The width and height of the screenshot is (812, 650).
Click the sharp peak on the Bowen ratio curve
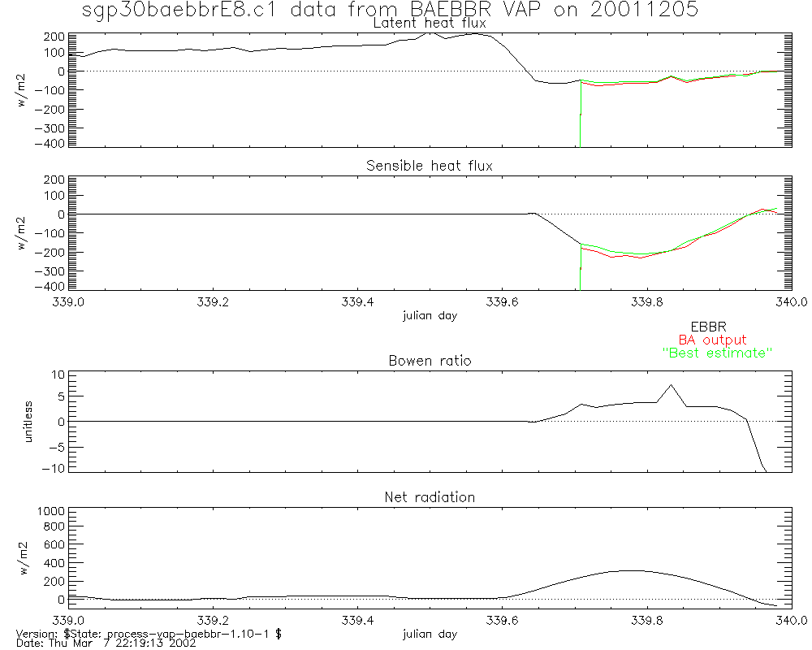pos(671,385)
